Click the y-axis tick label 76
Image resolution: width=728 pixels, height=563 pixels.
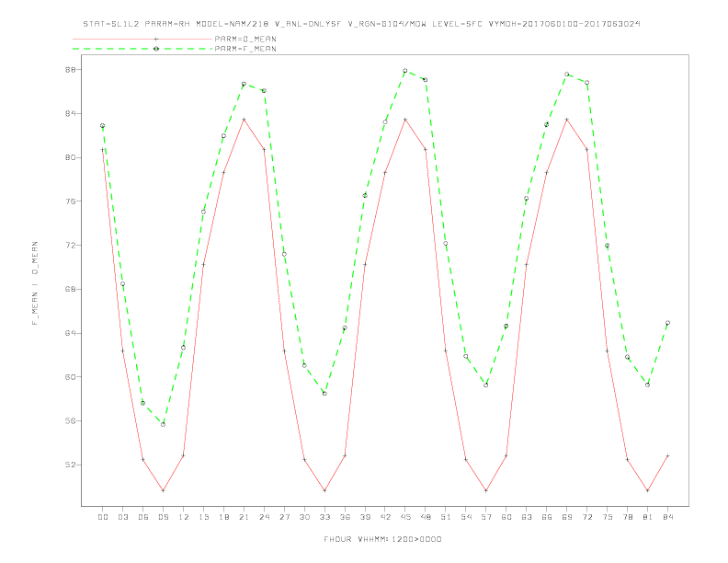coord(70,201)
